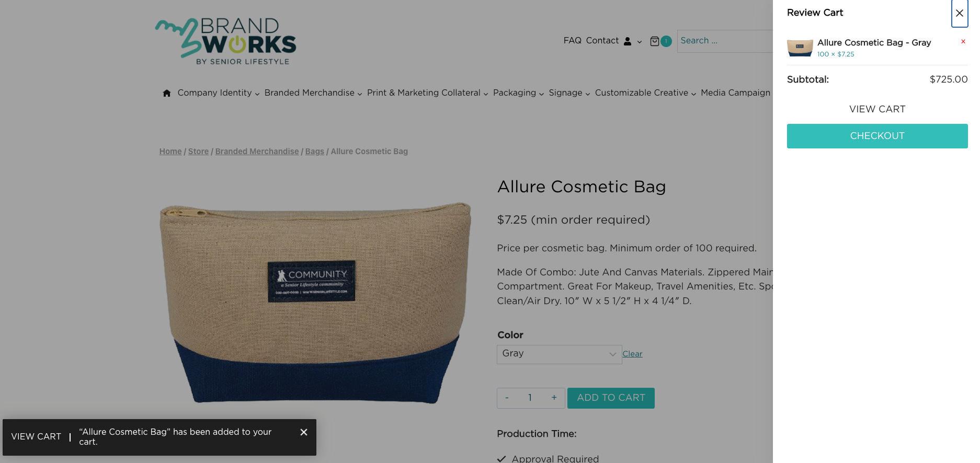Screen dimensions: 980x463
Task: Open the Packaging menu
Action: pyautogui.click(x=518, y=93)
